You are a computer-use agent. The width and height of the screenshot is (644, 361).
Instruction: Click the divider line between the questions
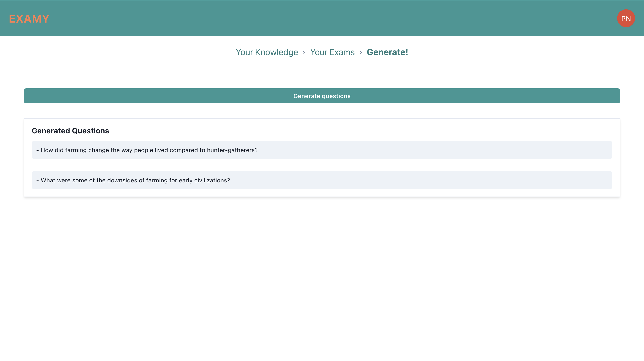[x=322, y=165]
